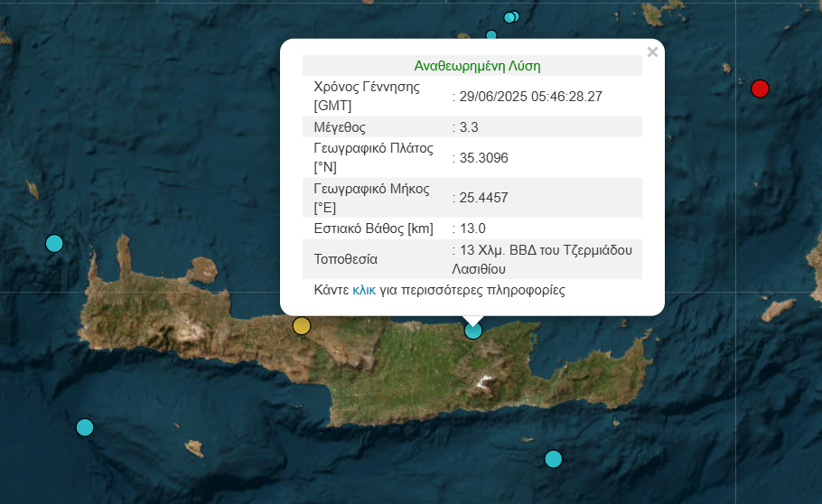Click the magnitude value 3.3

click(469, 127)
